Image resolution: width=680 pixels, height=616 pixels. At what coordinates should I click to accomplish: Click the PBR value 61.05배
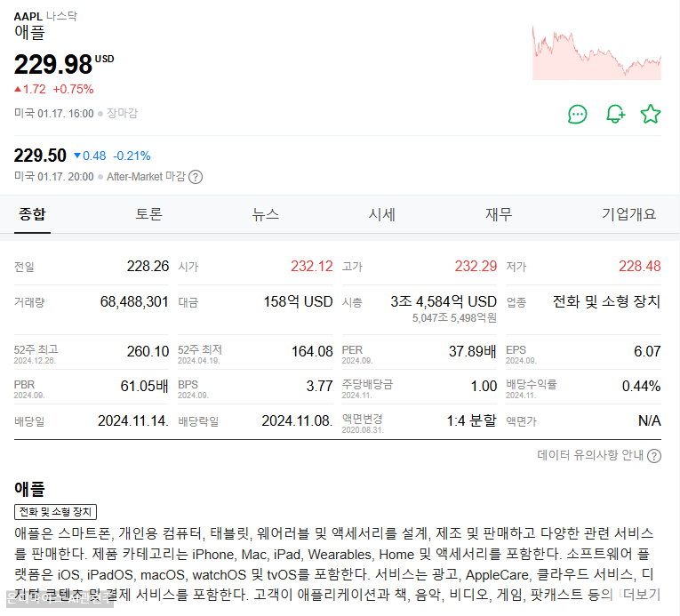144,386
